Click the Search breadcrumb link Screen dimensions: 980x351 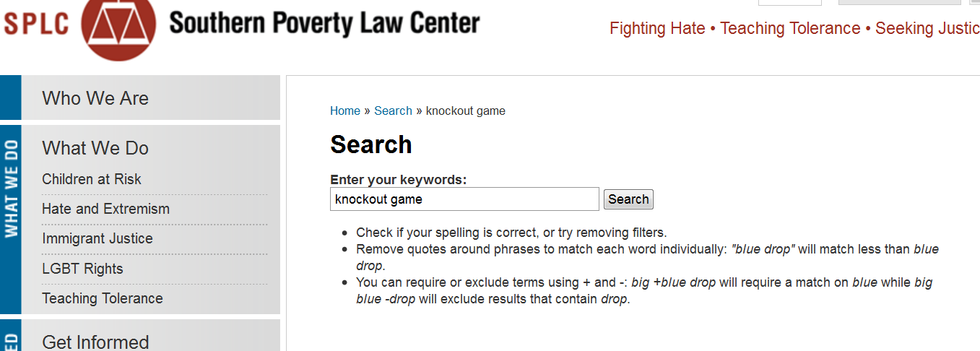pos(393,110)
